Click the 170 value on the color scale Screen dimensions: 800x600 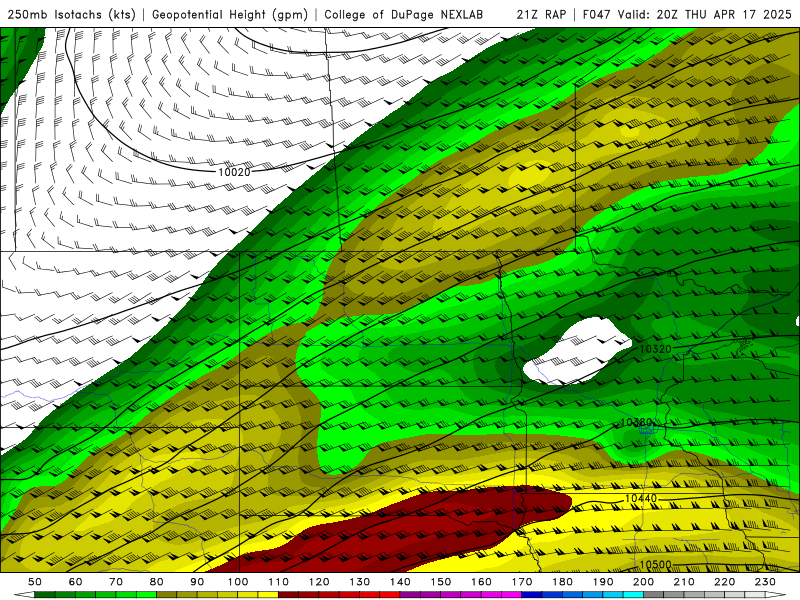point(522,582)
